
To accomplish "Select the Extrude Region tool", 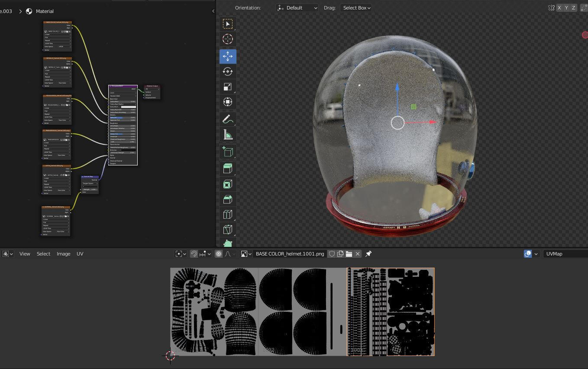I will pyautogui.click(x=228, y=169).
